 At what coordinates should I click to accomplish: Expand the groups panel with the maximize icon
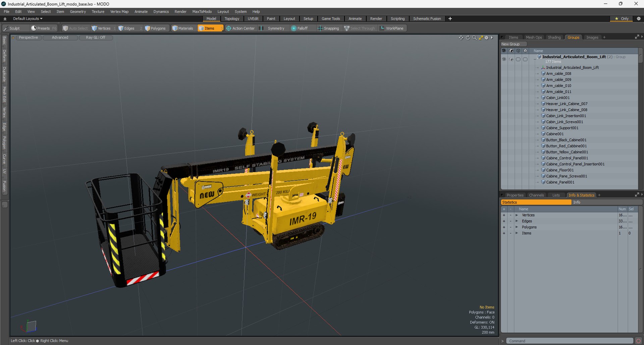click(x=637, y=37)
